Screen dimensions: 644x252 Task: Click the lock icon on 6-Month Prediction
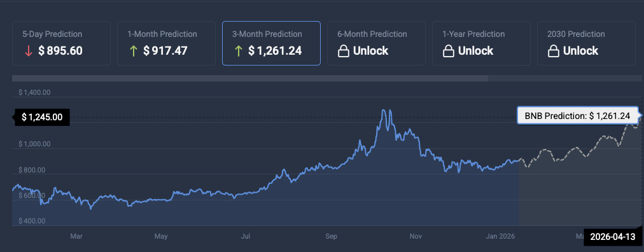(344, 51)
